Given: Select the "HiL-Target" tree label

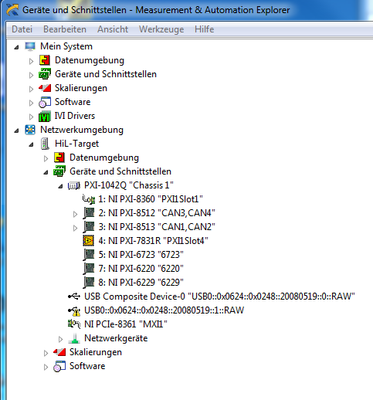Looking at the screenshot, I should [x=77, y=144].
